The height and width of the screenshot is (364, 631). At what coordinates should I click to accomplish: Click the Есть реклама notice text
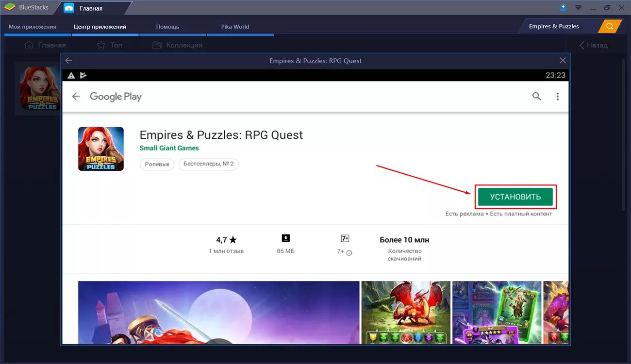pos(465,214)
